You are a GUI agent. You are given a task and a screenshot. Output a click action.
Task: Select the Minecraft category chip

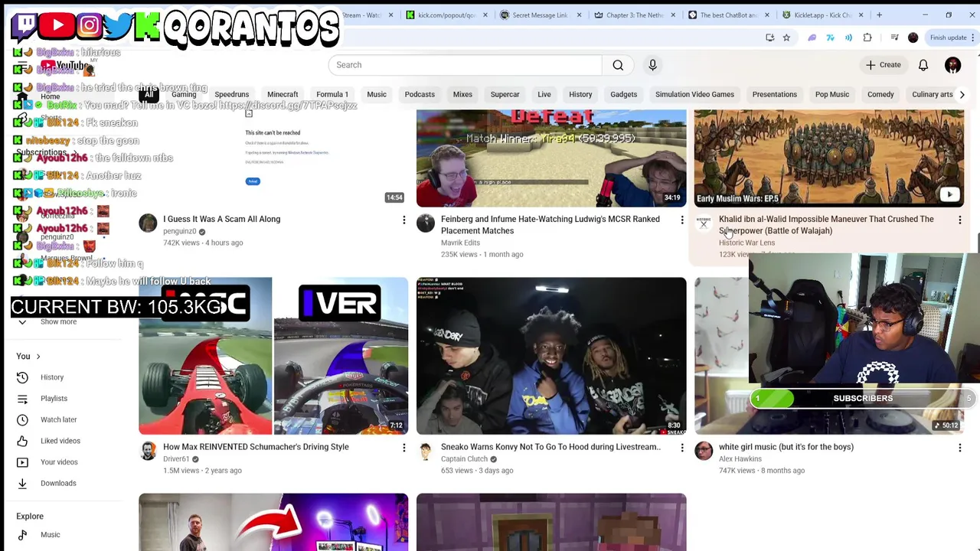[283, 95]
